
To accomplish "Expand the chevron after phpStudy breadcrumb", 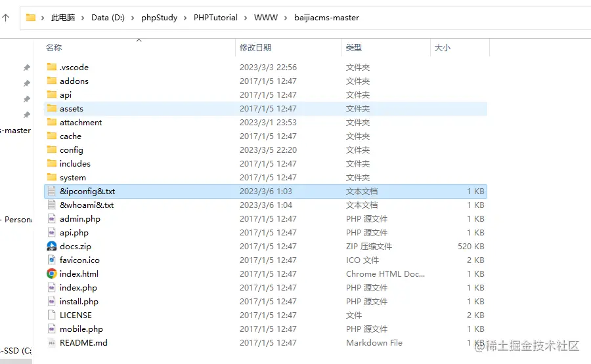I will click(x=185, y=18).
